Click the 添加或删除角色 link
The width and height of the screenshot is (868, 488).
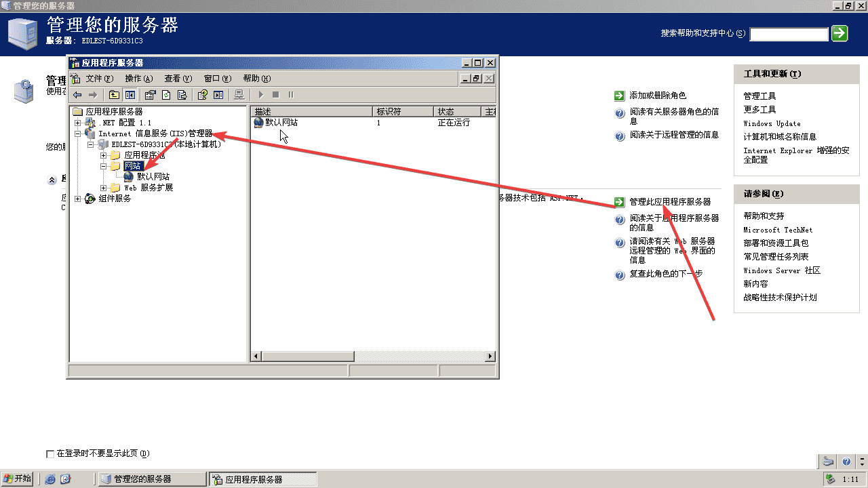coord(657,96)
